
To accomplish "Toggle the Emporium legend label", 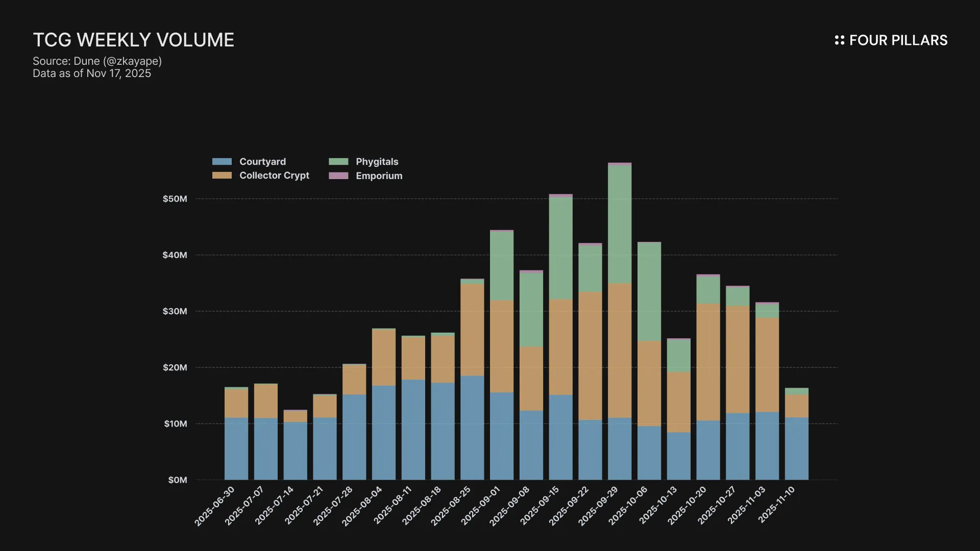I will click(x=379, y=176).
